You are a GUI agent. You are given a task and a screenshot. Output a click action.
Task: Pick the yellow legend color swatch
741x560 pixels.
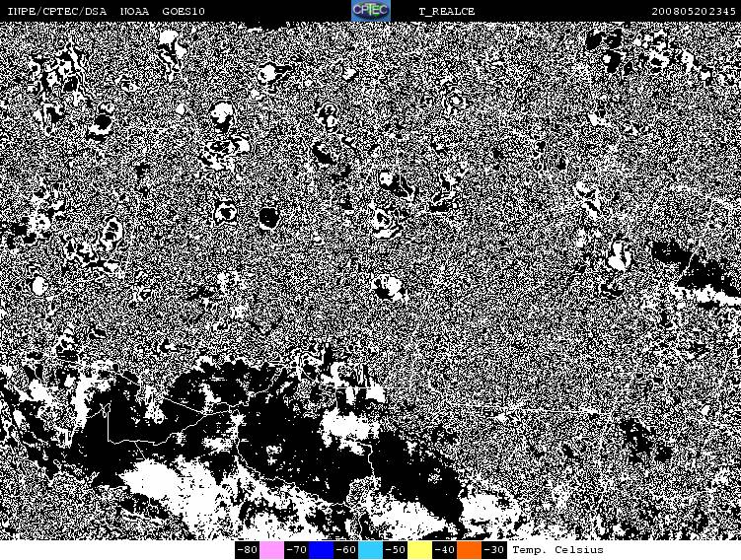point(419,550)
